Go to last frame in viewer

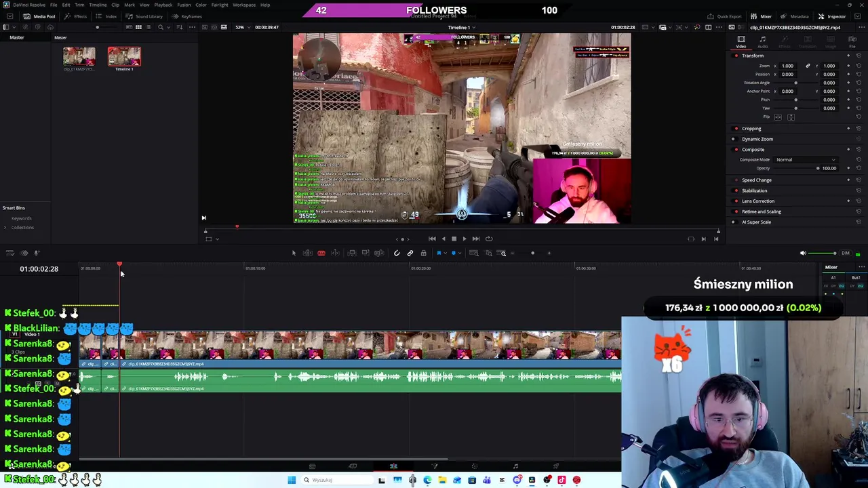tap(475, 239)
